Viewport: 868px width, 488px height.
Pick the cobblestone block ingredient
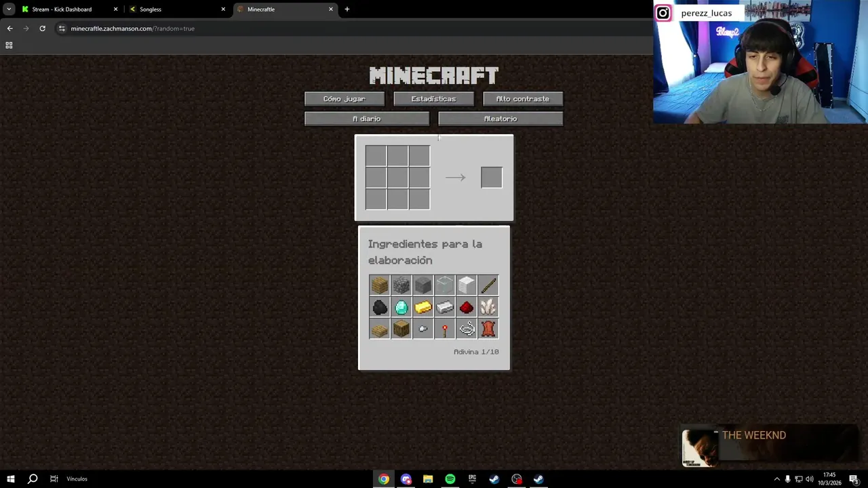click(401, 285)
